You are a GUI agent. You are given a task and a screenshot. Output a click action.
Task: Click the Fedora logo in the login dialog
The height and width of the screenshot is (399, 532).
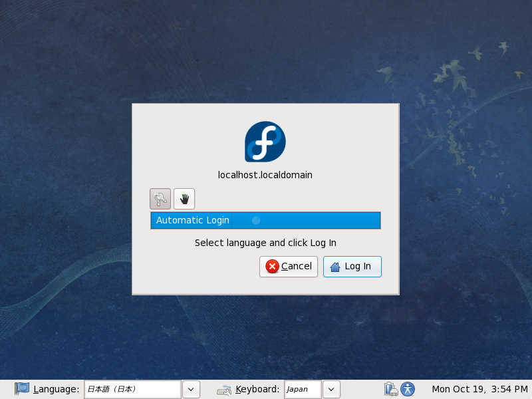[x=265, y=142]
